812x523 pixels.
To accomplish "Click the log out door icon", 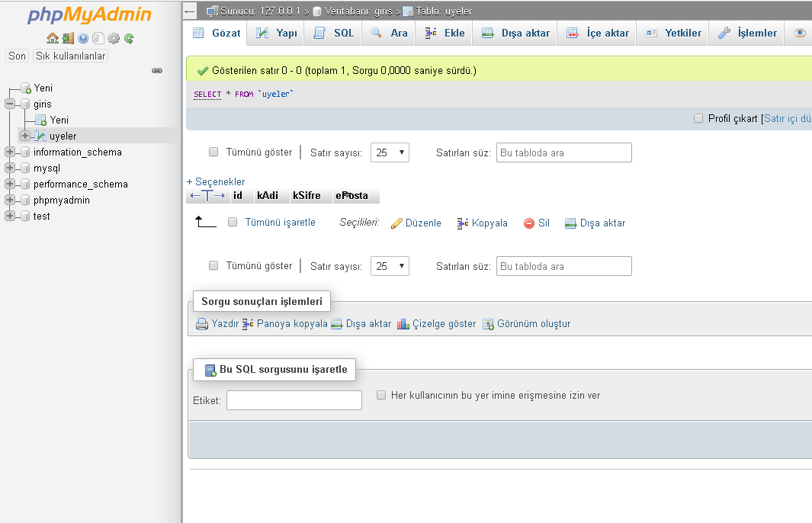I will tap(68, 38).
